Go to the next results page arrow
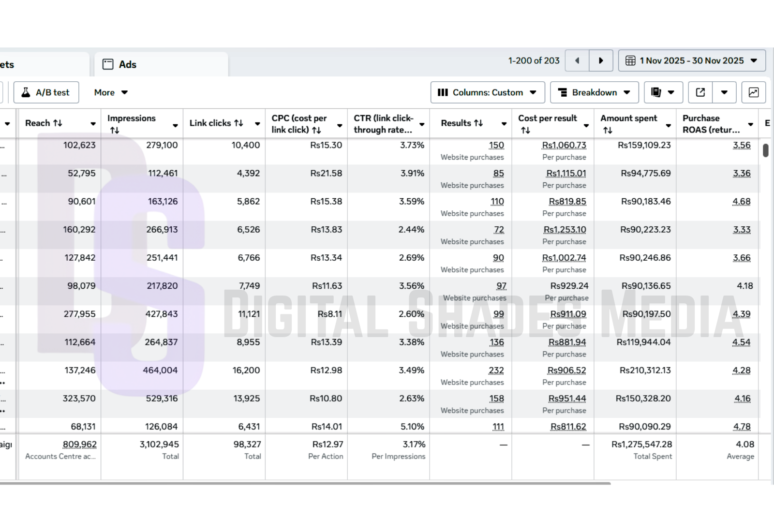The image size is (774, 532). [601, 60]
